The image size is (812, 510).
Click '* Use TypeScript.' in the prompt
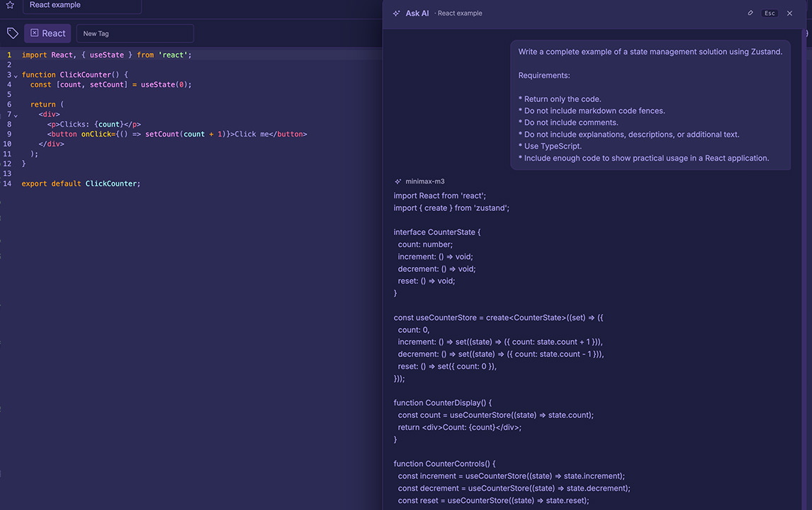point(550,147)
